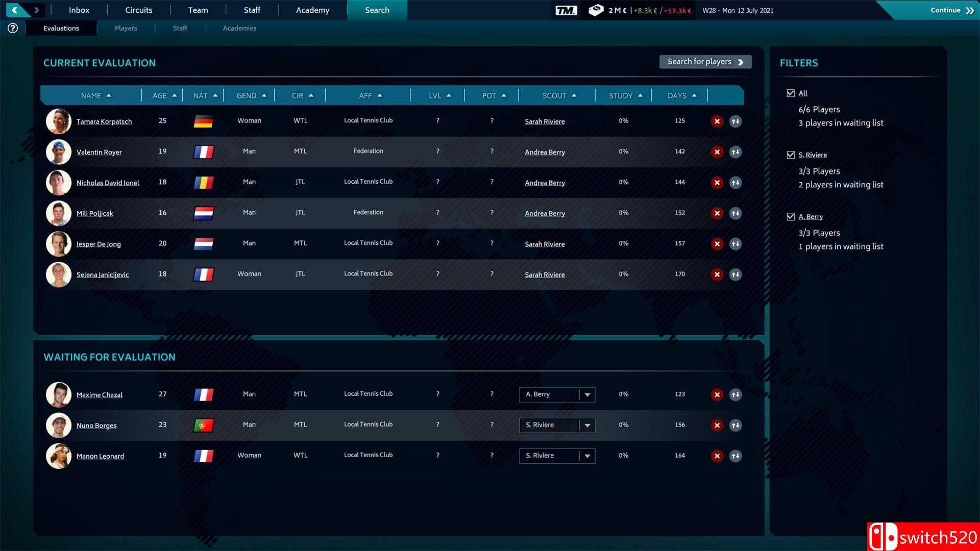Image resolution: width=980 pixels, height=551 pixels.
Task: Switch to the Academy tab
Action: tap(312, 10)
